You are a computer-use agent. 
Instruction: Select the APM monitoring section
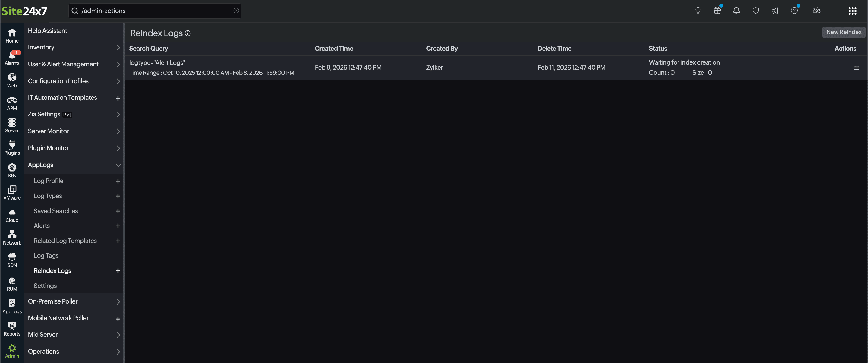pos(12,102)
